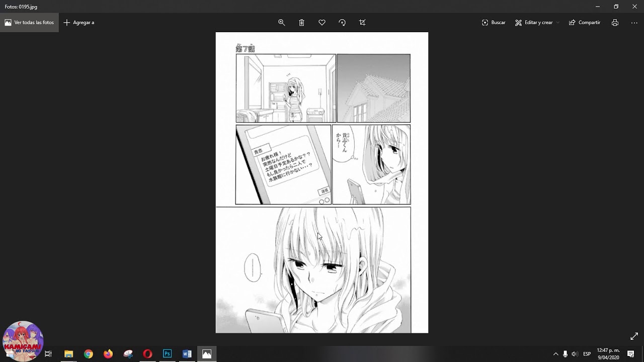Viewport: 644px width, 362px height.
Task: Click the displayed manga page image
Action: tap(322, 183)
